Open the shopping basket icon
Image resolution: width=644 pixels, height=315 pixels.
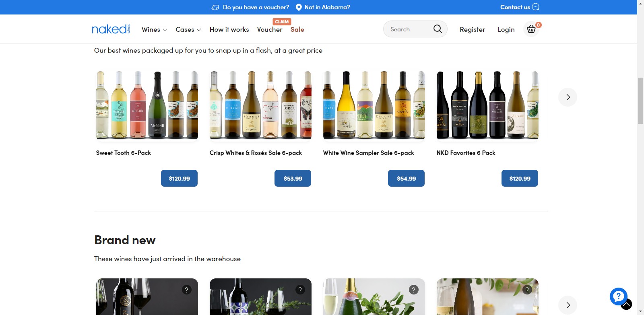pyautogui.click(x=531, y=29)
